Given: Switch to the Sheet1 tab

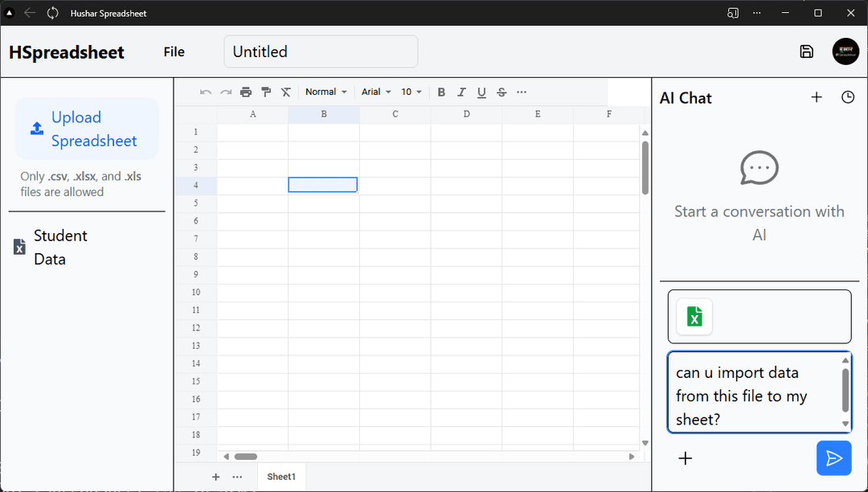Looking at the screenshot, I should 281,477.
